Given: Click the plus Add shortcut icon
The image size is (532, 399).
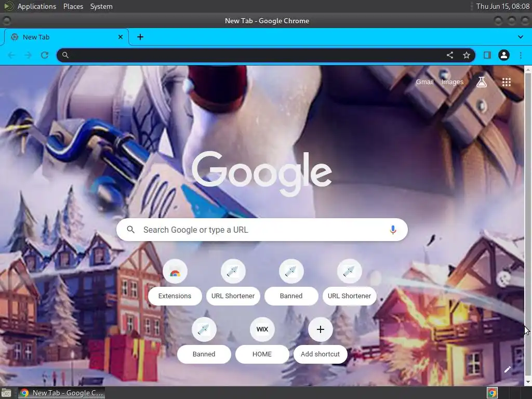Looking at the screenshot, I should [320, 329].
